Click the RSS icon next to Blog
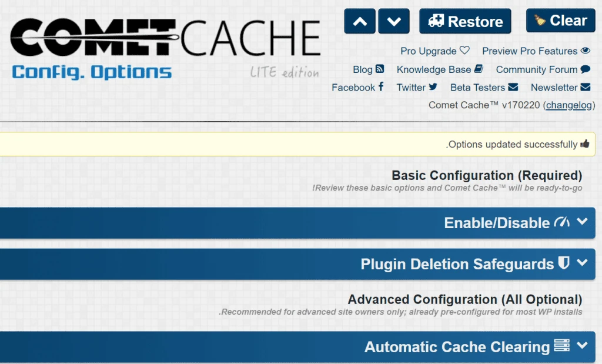The width and height of the screenshot is (602, 364). point(380,69)
